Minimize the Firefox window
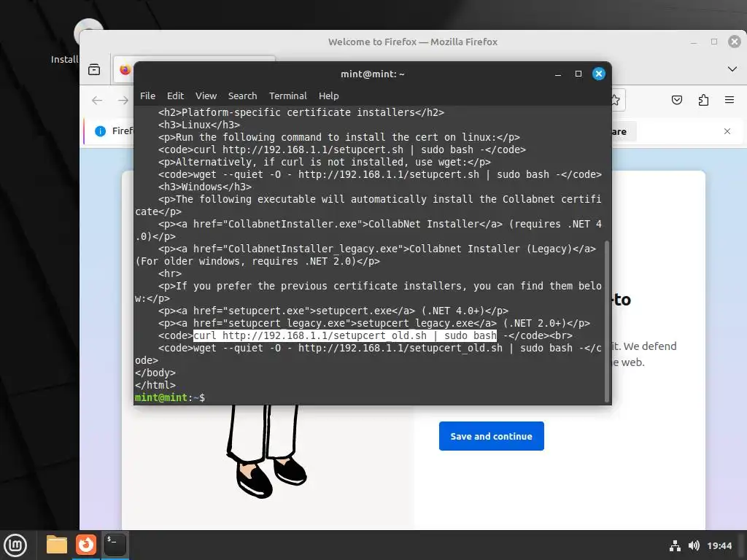 [694, 42]
